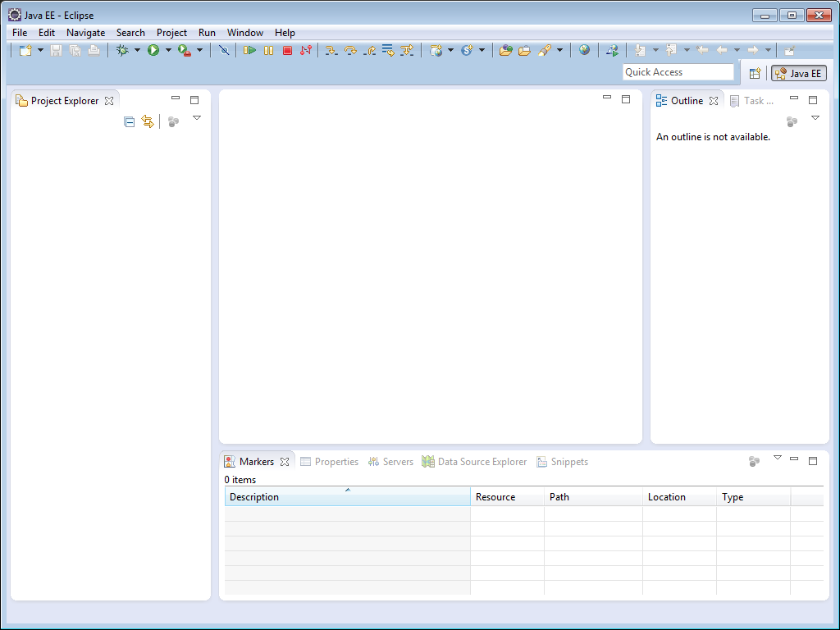Click the Open Perspective icon
The height and width of the screenshot is (630, 840).
755,73
